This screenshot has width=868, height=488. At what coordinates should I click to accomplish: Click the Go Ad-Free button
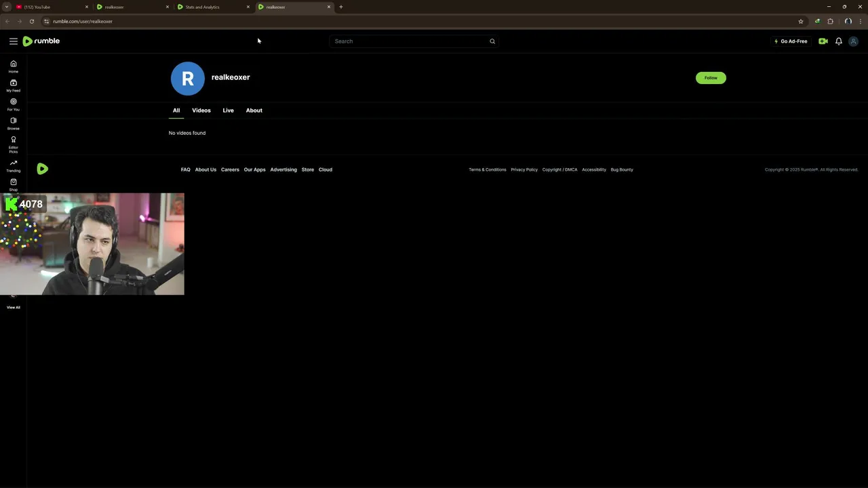click(x=791, y=41)
